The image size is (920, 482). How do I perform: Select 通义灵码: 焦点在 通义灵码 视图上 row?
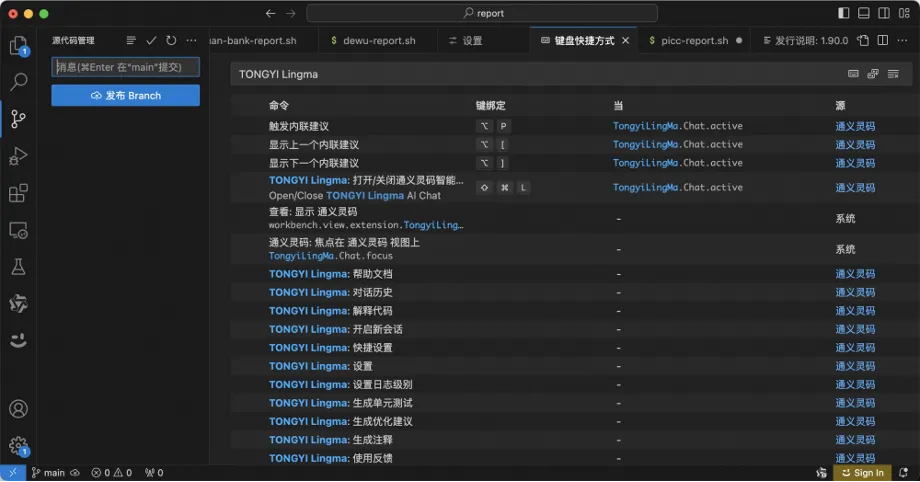pos(571,249)
